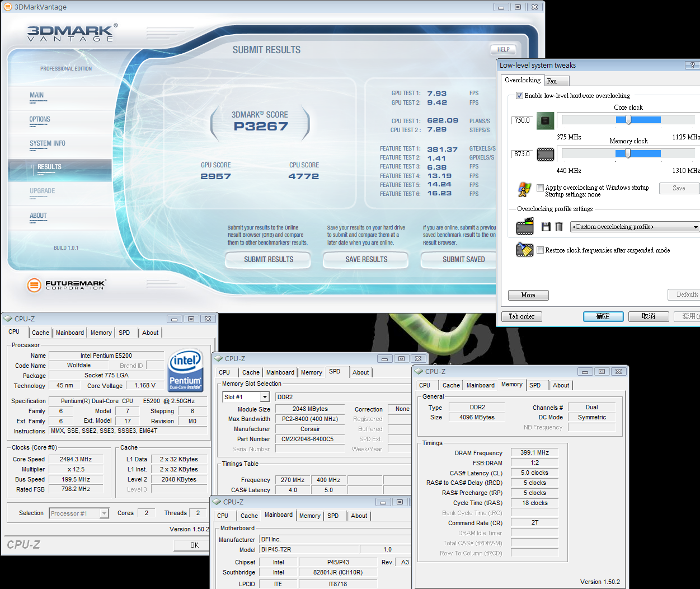Open About tab in CPU-Z Memory window
Viewport: 700px width, 589px height.
click(x=561, y=385)
